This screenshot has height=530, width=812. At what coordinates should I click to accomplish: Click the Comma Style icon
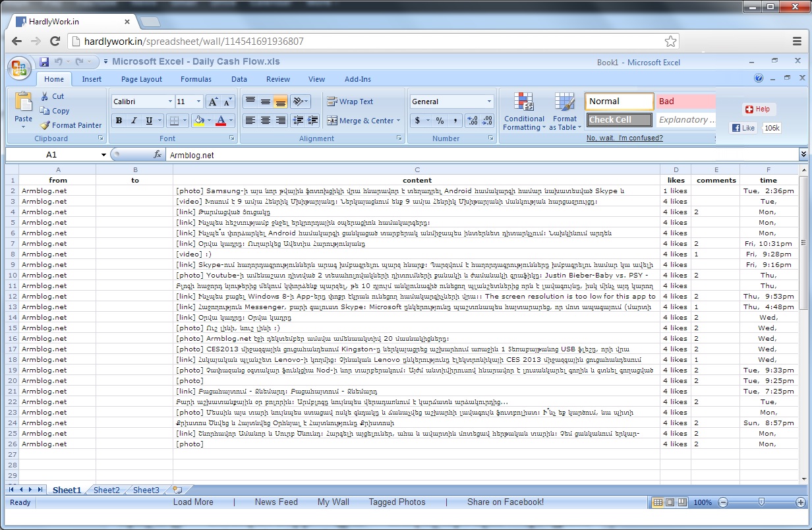click(455, 121)
